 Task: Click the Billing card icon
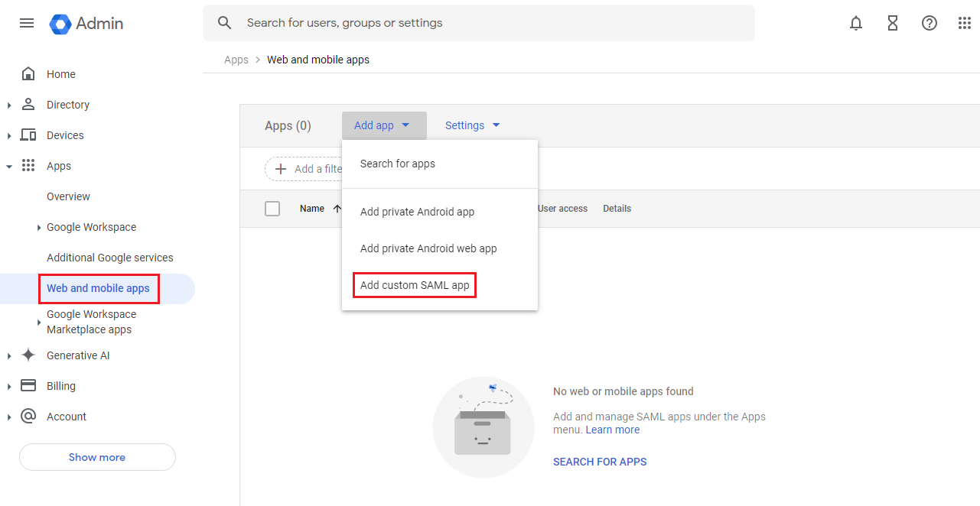28,385
